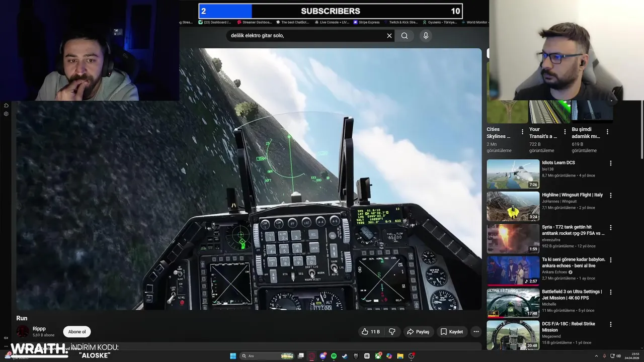The width and height of the screenshot is (644, 362).
Task: Open options for Bu şimdi adamlık mı video
Action: [607, 132]
